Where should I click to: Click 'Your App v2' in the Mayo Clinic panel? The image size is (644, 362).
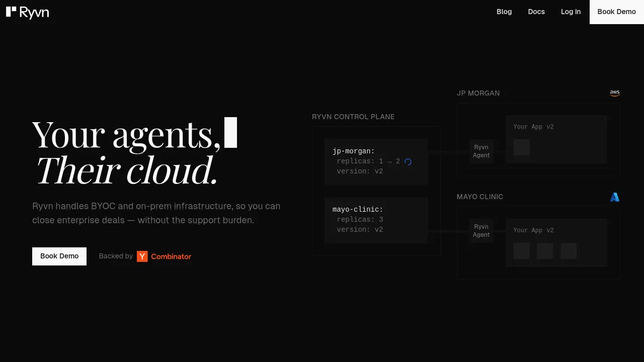pyautogui.click(x=533, y=230)
